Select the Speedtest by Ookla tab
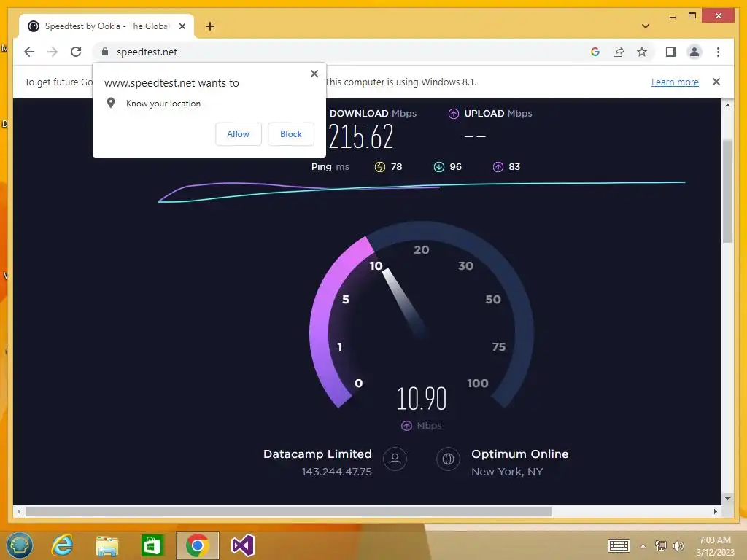 (107, 26)
